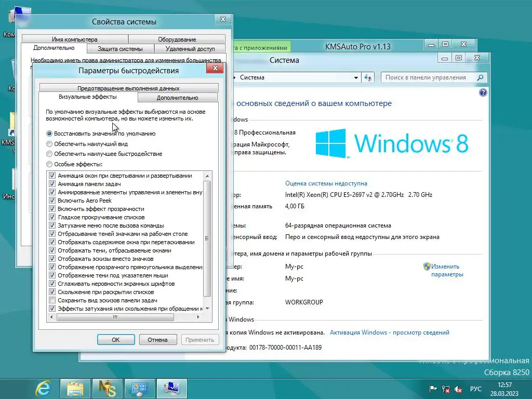
Task: Toggle Анимированные элементы управления checkbox
Action: click(52, 192)
